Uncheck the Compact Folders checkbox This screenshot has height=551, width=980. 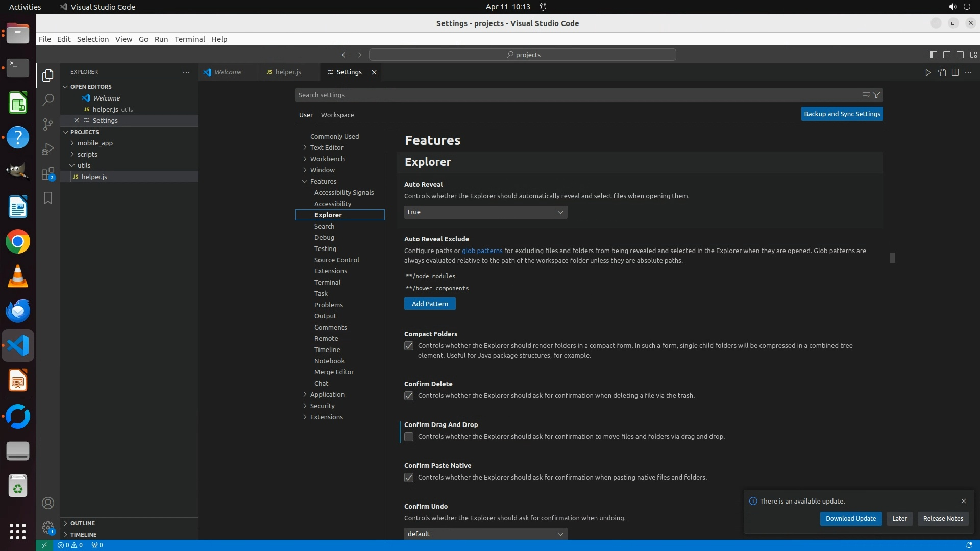pyautogui.click(x=409, y=346)
